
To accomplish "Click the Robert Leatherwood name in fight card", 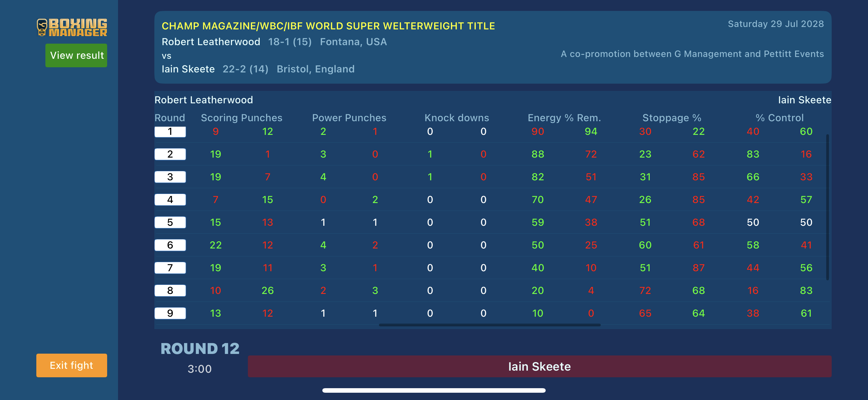I will tap(211, 42).
